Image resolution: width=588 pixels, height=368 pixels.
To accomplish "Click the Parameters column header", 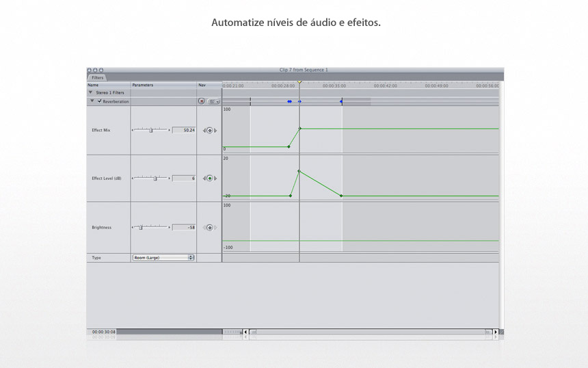I will (x=163, y=85).
